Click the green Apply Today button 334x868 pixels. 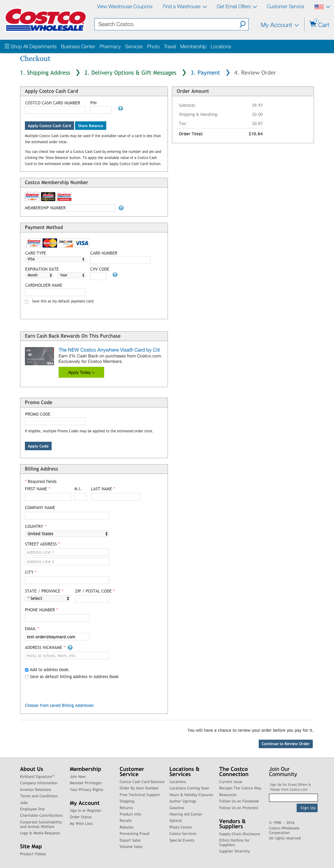coord(81,372)
